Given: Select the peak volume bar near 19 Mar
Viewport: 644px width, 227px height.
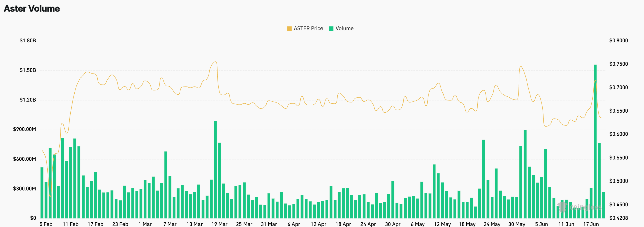Looking at the screenshot, I should (215, 170).
